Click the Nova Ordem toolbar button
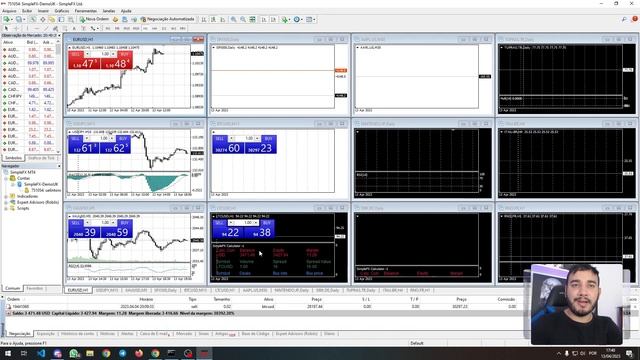The width and height of the screenshot is (640, 360). pyautogui.click(x=94, y=19)
